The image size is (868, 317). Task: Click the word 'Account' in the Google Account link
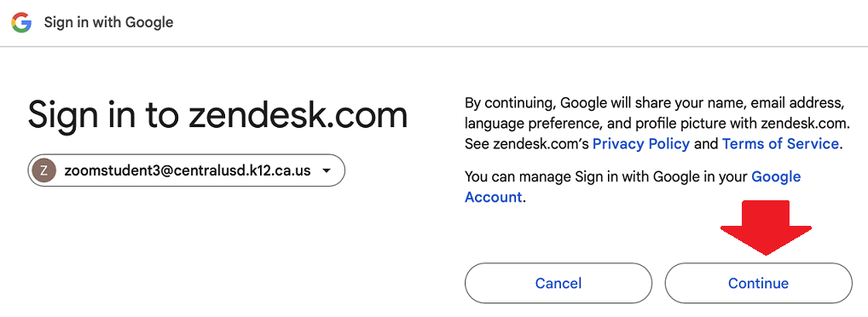click(493, 196)
